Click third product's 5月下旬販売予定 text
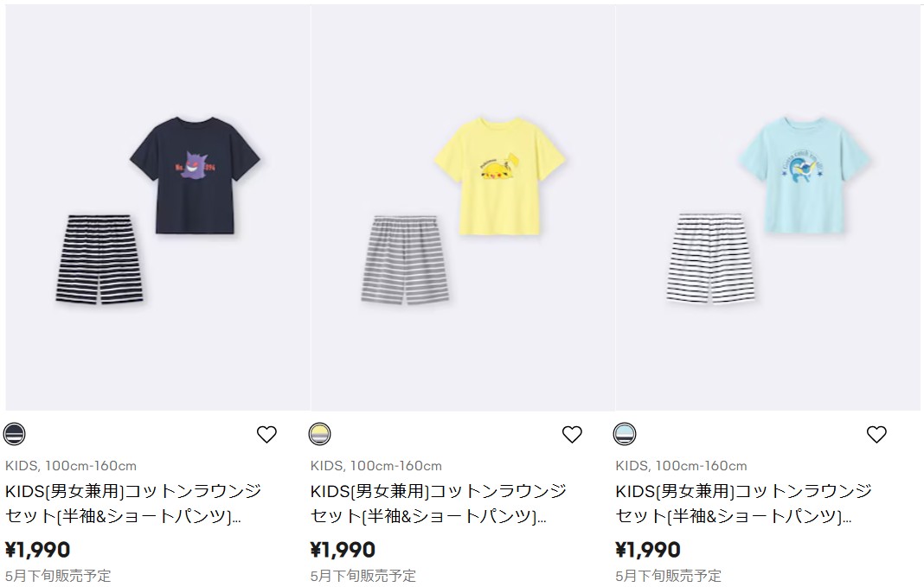The image size is (924, 587). 668,575
